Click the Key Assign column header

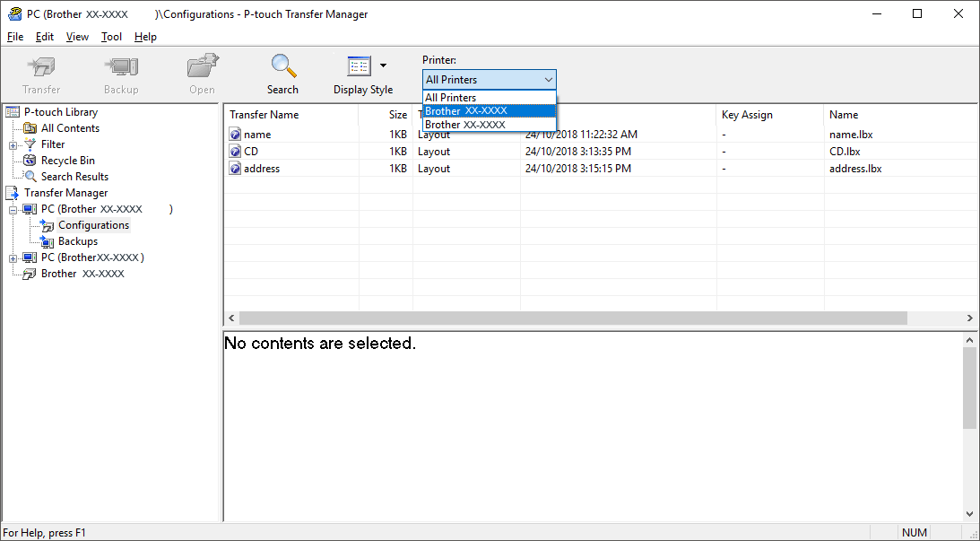pyautogui.click(x=747, y=115)
